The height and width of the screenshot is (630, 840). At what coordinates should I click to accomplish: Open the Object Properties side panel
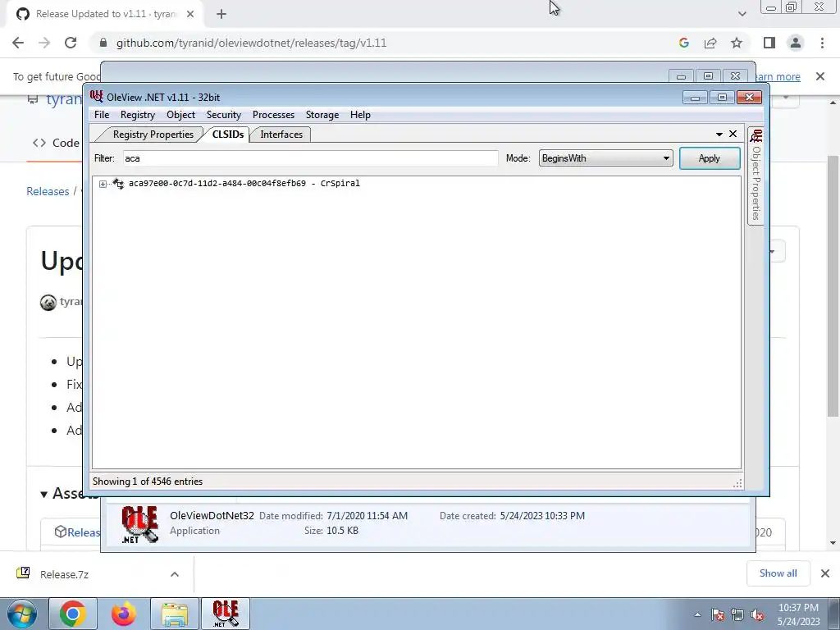point(756,177)
